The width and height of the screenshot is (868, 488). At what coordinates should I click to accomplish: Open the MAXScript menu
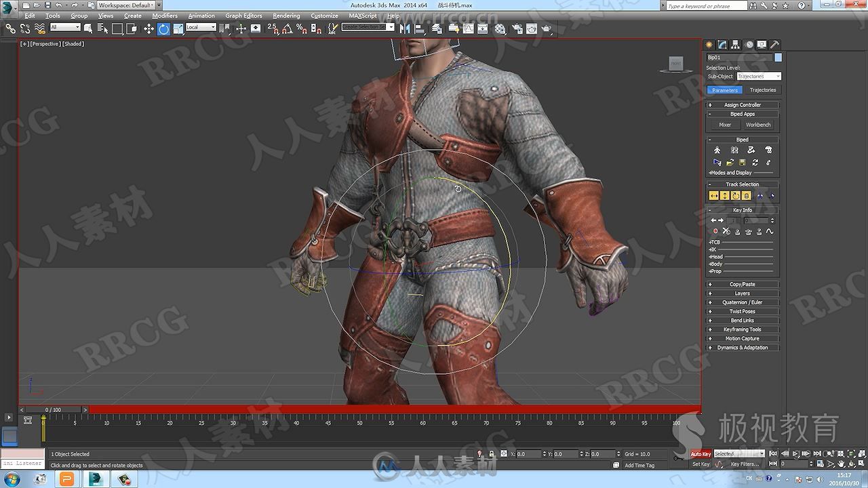tap(363, 16)
